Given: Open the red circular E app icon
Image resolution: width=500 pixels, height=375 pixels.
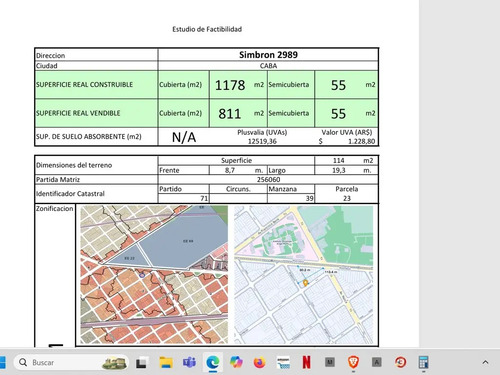Looking at the screenshot, I should click(400, 362).
